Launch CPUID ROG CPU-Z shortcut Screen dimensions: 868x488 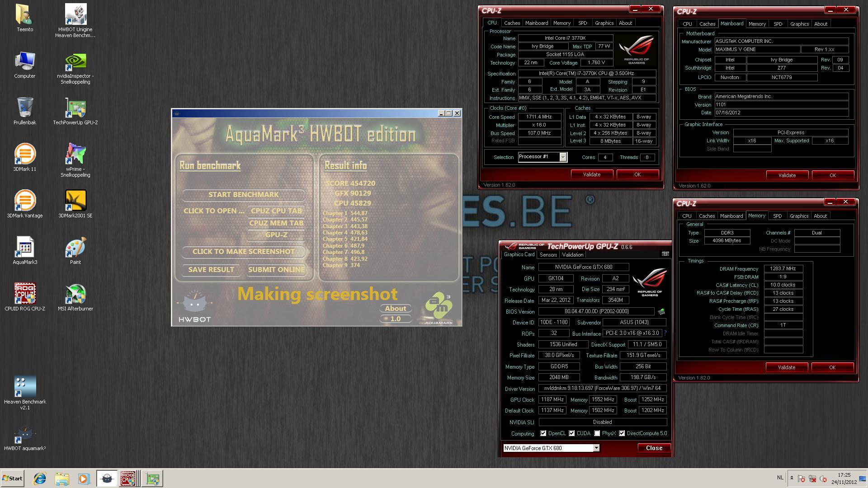[24, 297]
